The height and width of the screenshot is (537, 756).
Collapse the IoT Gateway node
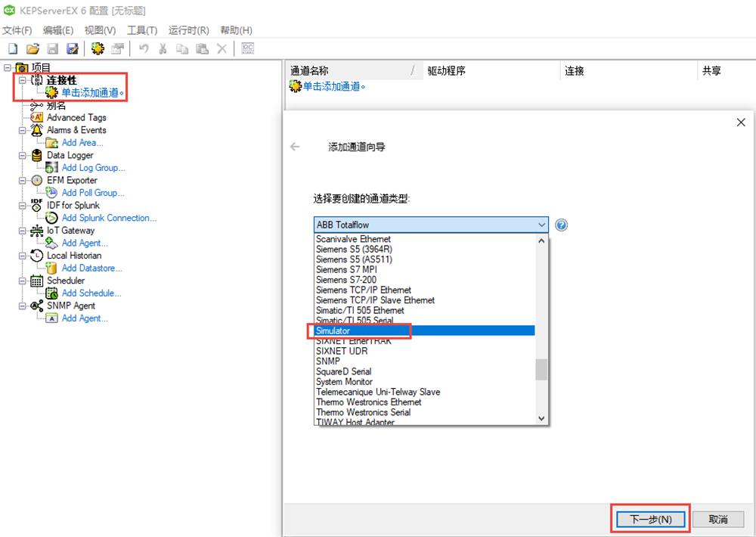tap(22, 231)
